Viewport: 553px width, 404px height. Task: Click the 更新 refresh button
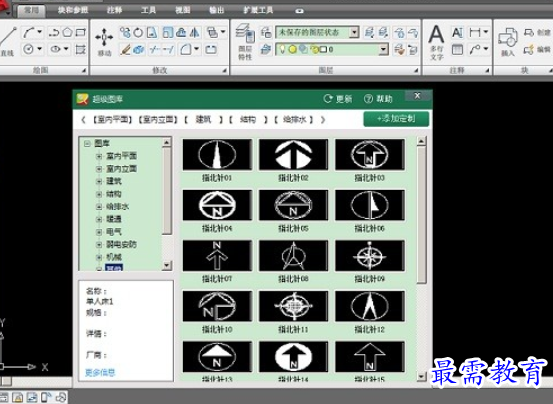coord(338,99)
